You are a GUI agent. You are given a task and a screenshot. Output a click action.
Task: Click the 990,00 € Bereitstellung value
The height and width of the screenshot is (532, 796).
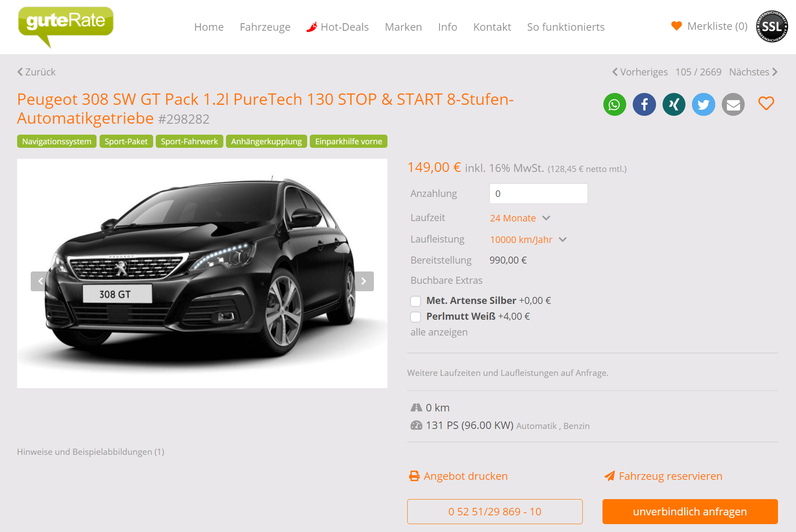(x=508, y=260)
